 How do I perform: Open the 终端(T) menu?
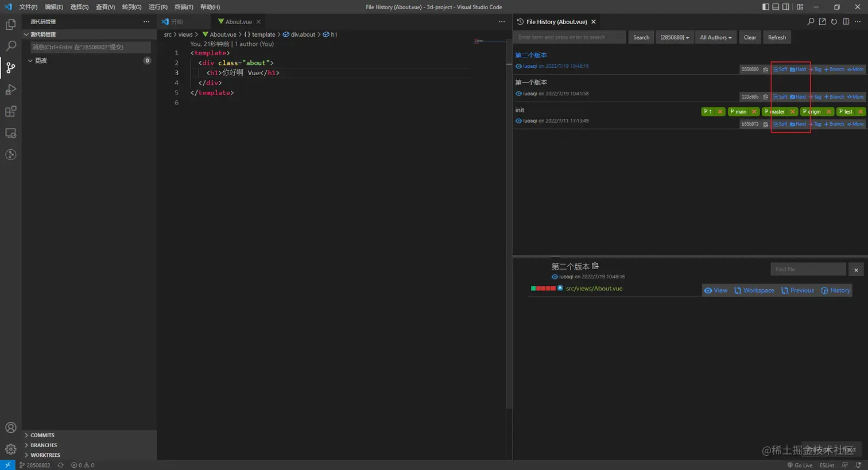[184, 7]
